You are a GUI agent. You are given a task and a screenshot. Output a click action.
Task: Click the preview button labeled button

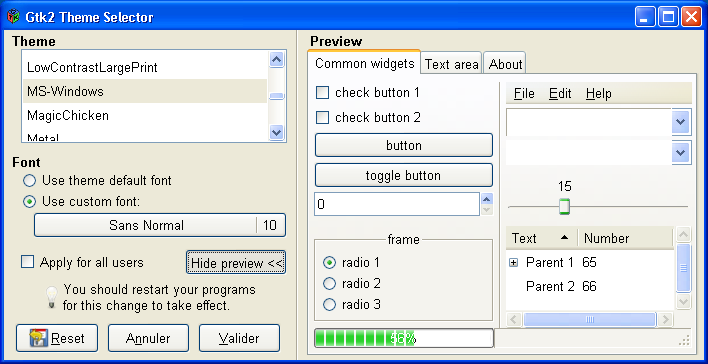click(404, 145)
